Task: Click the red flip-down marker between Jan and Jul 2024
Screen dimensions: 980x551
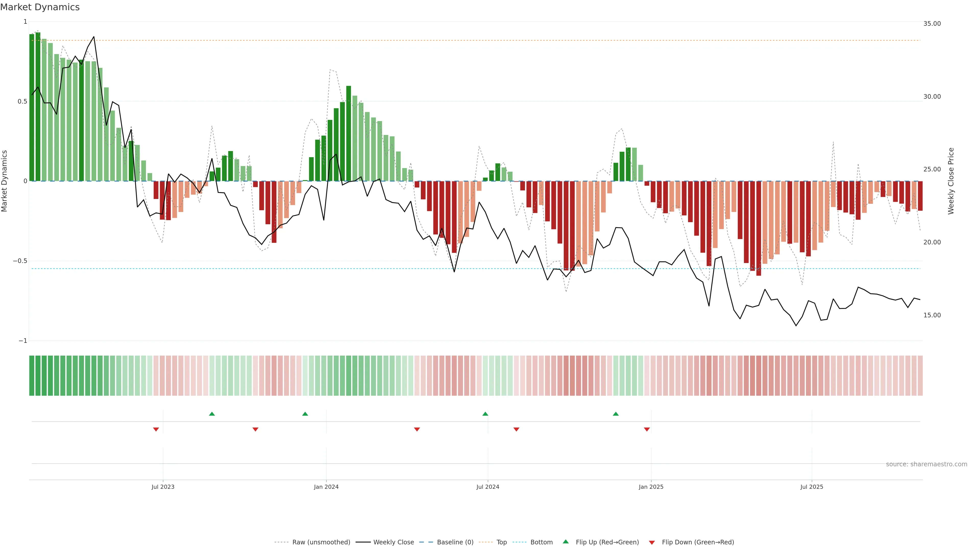Action: (x=417, y=429)
